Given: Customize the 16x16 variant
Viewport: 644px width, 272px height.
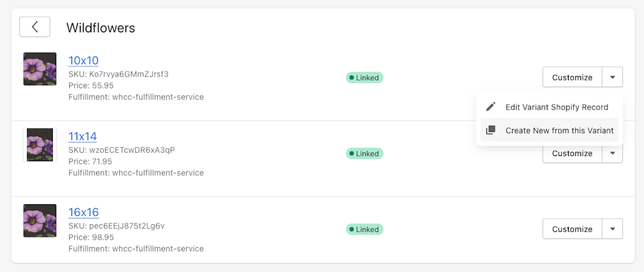Looking at the screenshot, I should coord(572,229).
